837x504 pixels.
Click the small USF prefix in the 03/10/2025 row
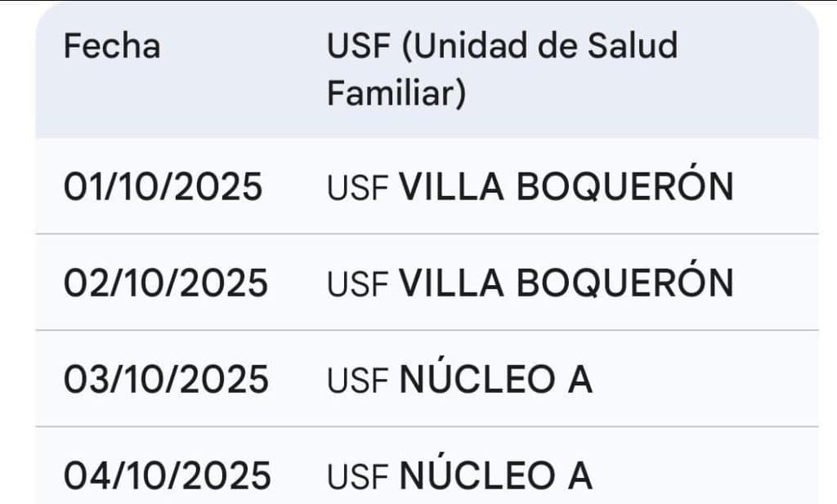pyautogui.click(x=356, y=381)
